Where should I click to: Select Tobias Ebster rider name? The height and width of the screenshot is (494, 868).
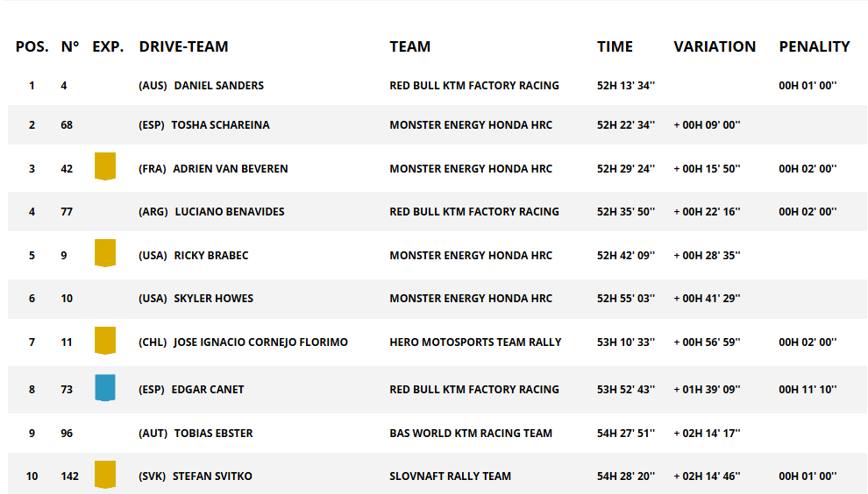[214, 434]
